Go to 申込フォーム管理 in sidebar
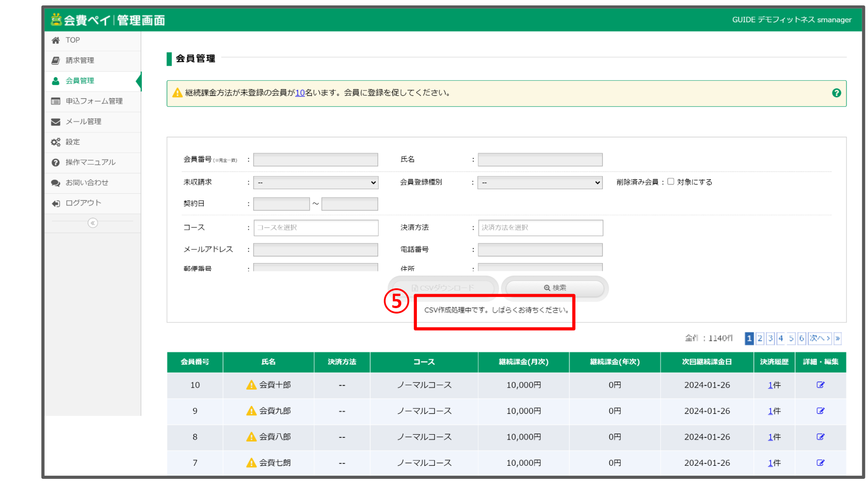 click(x=94, y=101)
